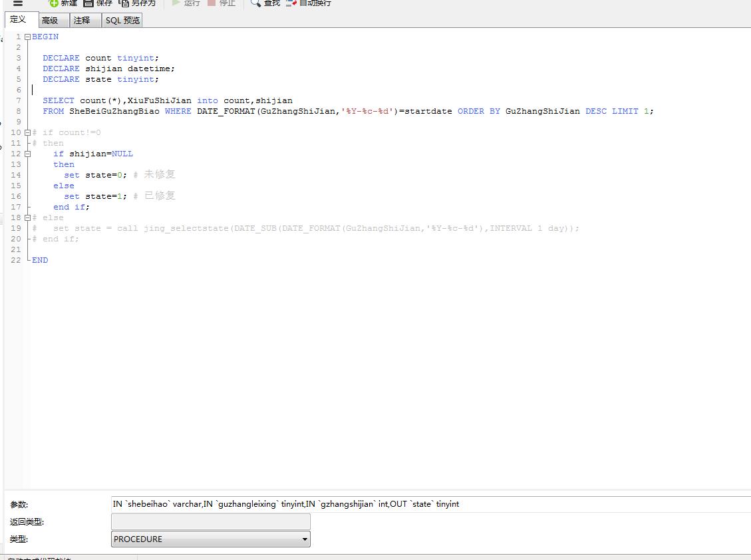Click the comment '未修复' on line 14

pos(160,174)
